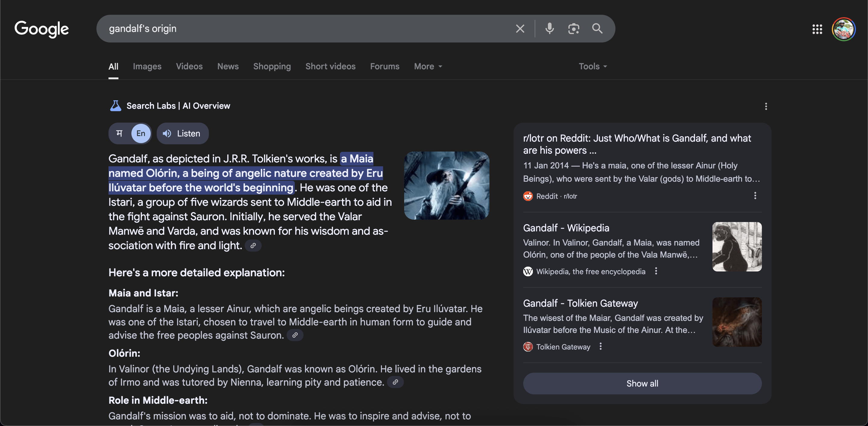Open the Google apps grid
The image size is (868, 426).
[x=817, y=29]
